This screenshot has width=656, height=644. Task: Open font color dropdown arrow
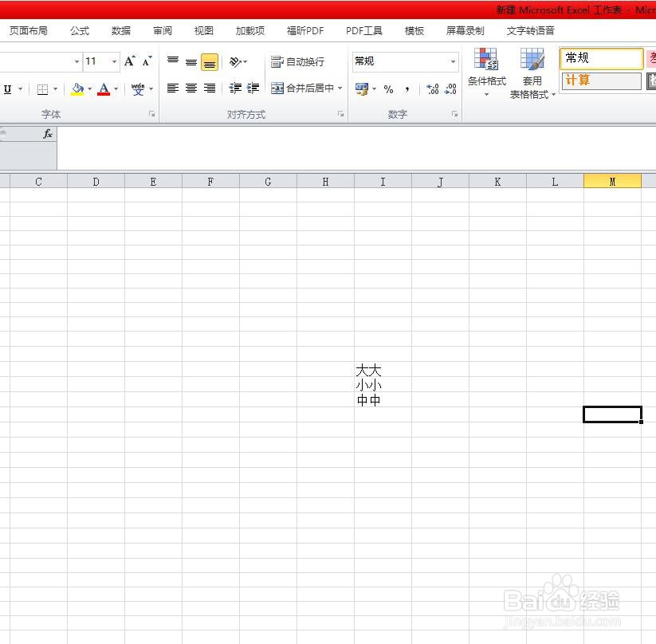116,89
